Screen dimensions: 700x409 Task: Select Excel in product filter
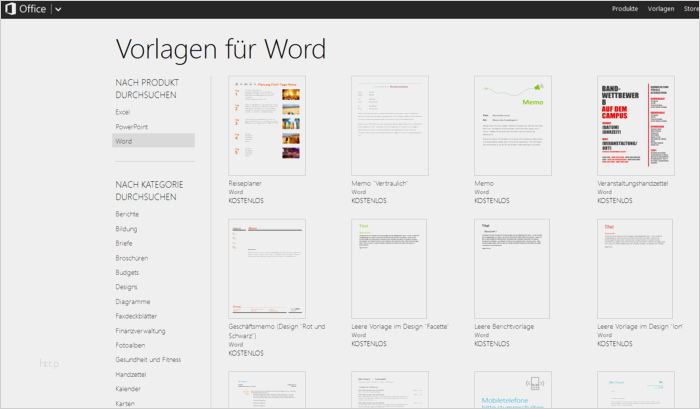(123, 112)
